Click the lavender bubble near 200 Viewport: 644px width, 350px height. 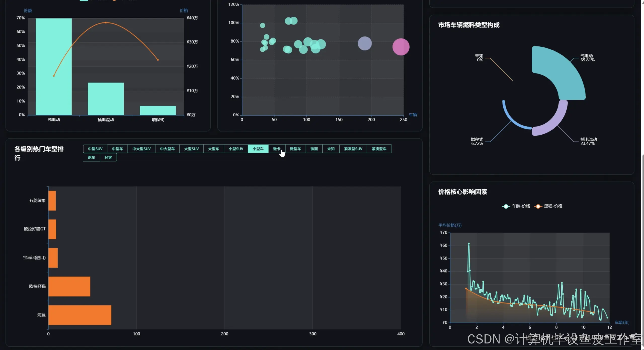[365, 44]
